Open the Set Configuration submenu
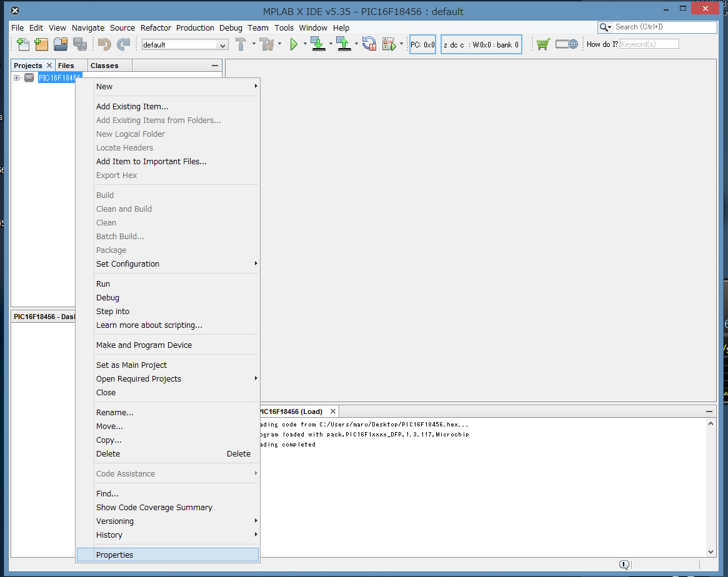This screenshot has width=728, height=577. (167, 264)
